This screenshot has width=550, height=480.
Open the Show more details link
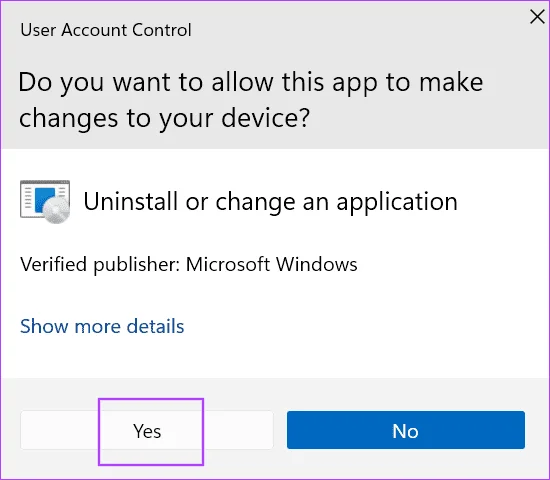coord(102,326)
